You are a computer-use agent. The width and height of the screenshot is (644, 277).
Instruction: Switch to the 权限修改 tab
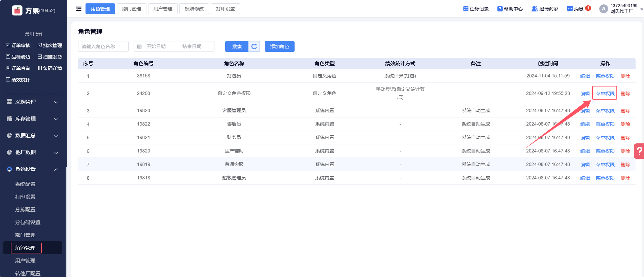point(194,9)
